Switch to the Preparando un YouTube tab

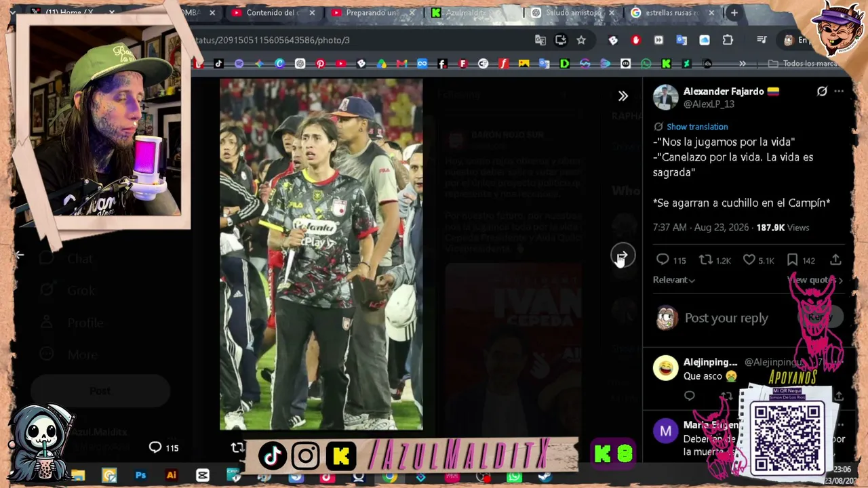(370, 13)
